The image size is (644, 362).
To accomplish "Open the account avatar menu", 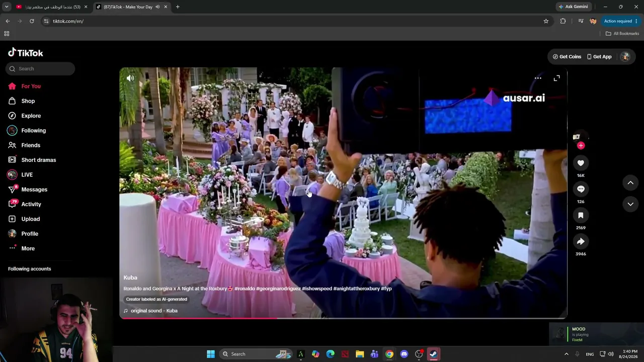I will (625, 57).
